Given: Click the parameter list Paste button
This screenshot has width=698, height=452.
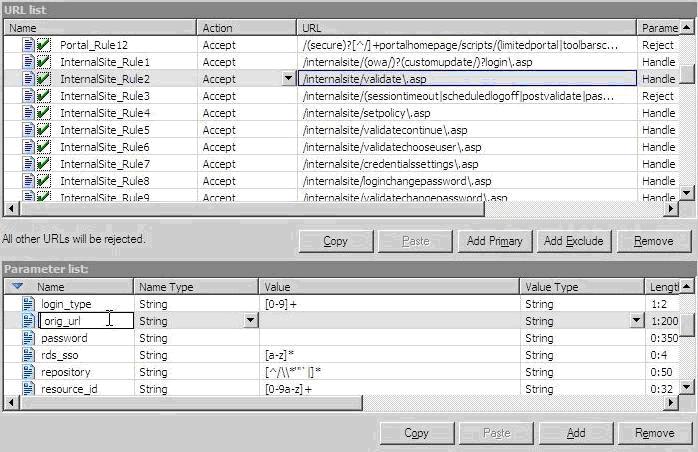Looking at the screenshot, I should [x=496, y=433].
